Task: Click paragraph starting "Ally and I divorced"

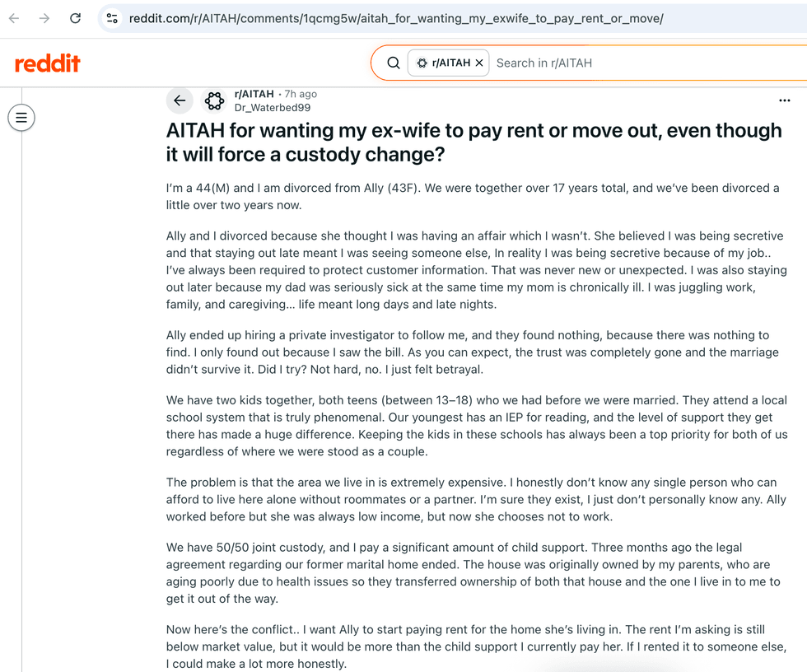Action: pyautogui.click(x=477, y=270)
